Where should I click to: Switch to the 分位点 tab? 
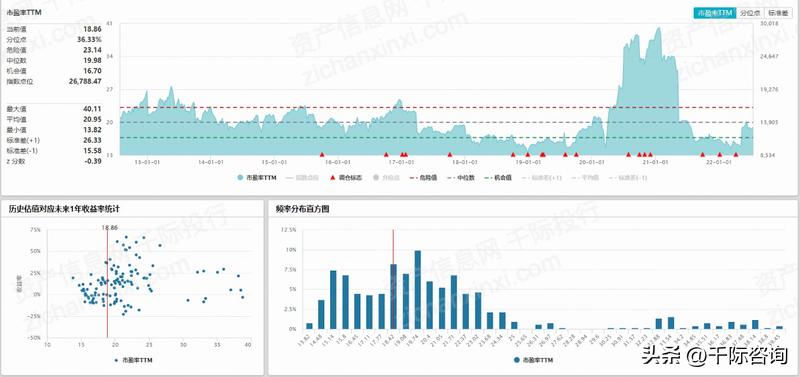click(x=750, y=13)
